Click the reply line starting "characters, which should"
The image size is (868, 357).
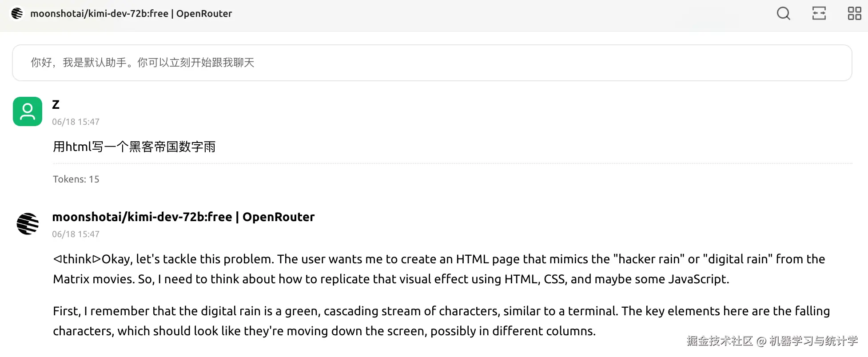point(324,331)
